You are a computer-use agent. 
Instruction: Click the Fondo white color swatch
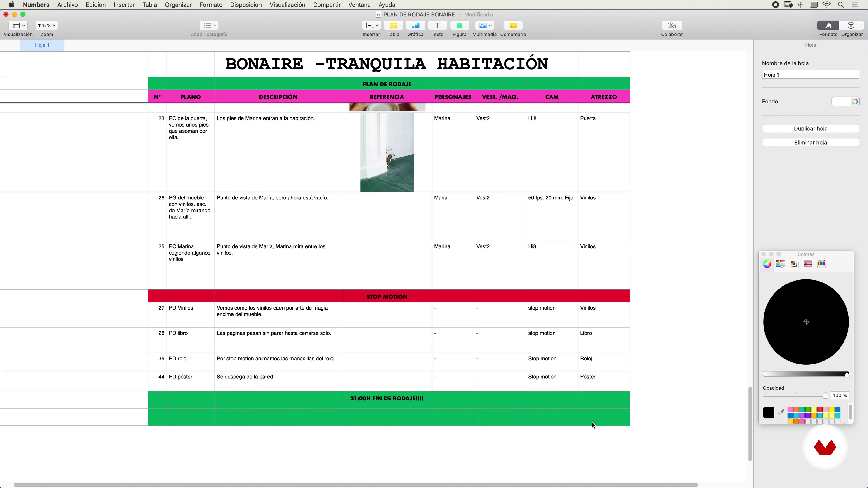tap(841, 101)
